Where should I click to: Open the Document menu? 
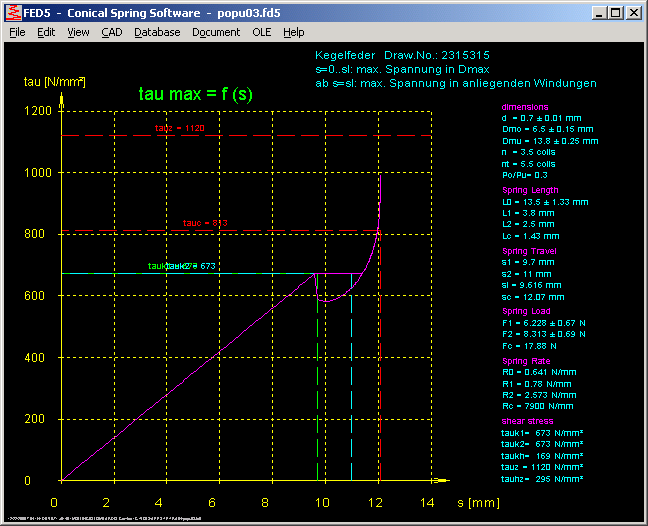[216, 32]
